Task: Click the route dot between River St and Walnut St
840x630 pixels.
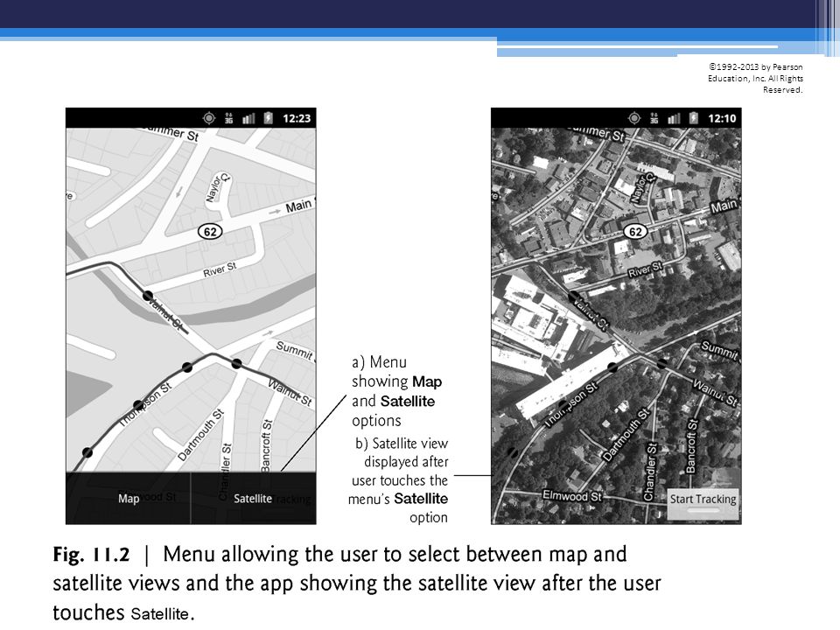Action: 148,296
